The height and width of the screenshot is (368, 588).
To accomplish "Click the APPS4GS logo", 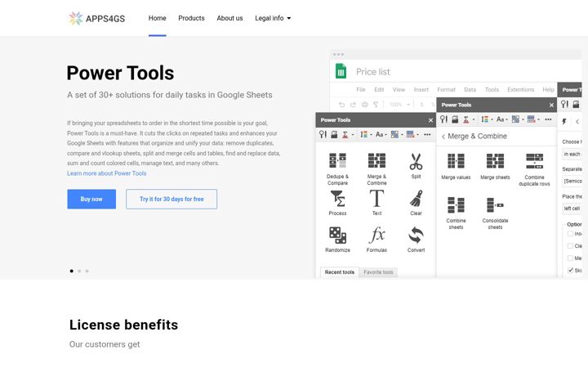I will [96, 18].
